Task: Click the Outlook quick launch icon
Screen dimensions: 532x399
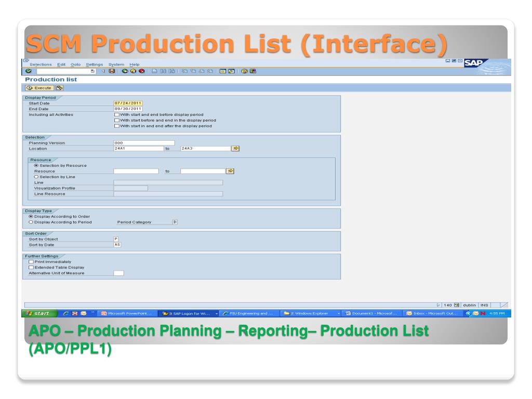Action: point(84,313)
